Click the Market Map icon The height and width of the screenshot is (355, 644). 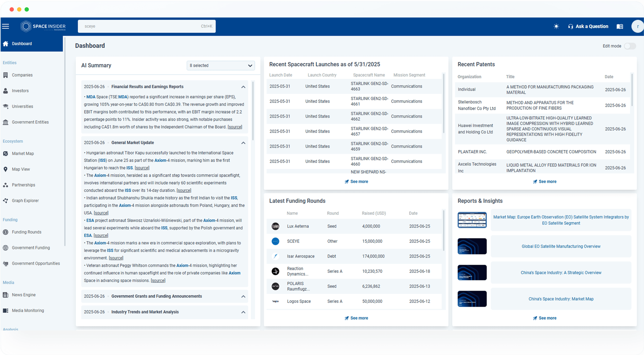click(x=6, y=153)
